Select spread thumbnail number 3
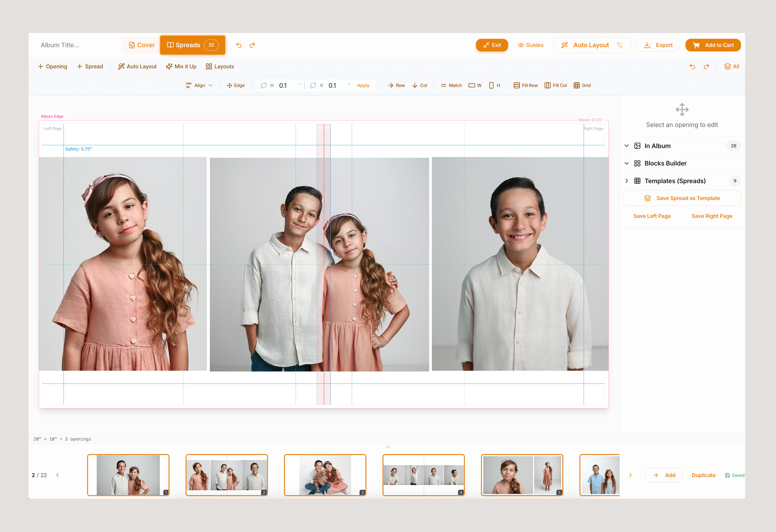Image resolution: width=776 pixels, height=532 pixels. 325,475
